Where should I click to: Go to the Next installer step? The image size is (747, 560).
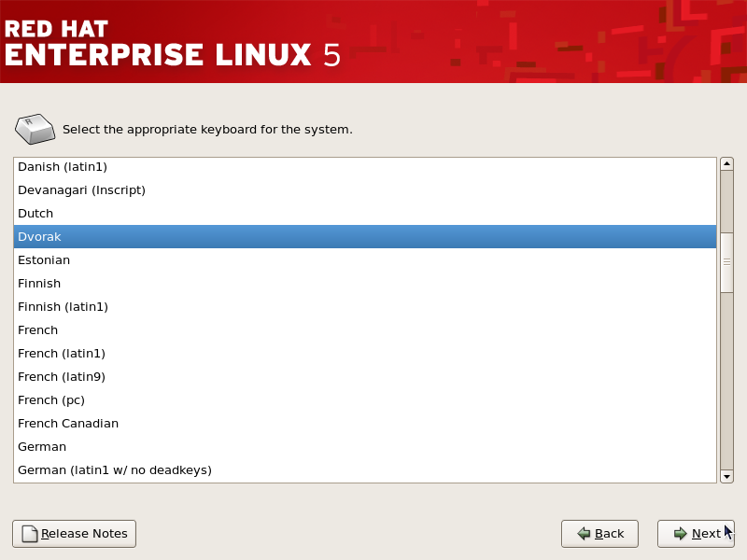click(696, 534)
